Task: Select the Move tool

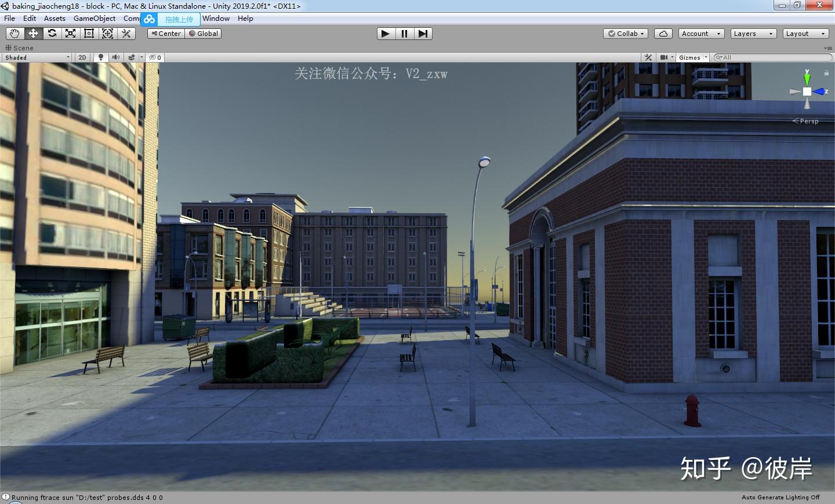Action: [x=33, y=34]
